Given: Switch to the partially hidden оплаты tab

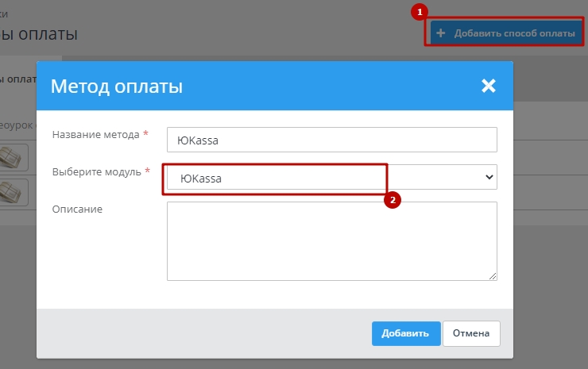Looking at the screenshot, I should pos(16,79).
